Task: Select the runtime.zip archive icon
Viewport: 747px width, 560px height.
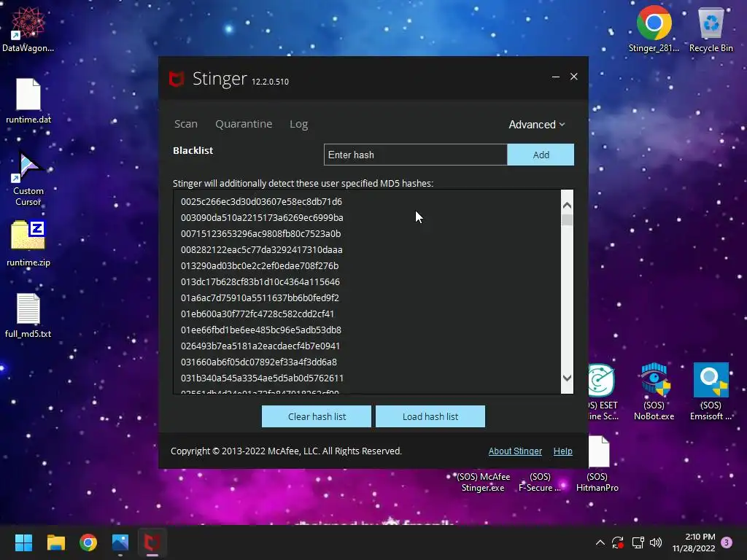Action: coord(28,244)
